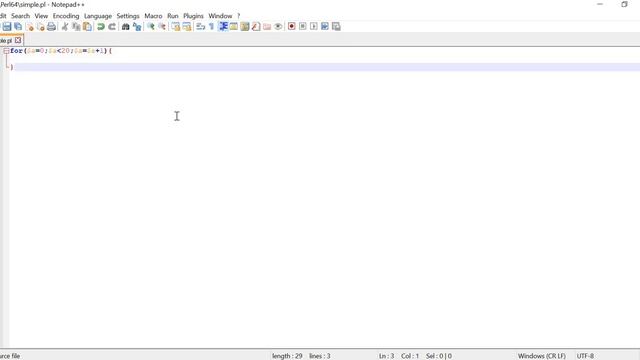
Task: Open the Macro menu
Action: [x=153, y=16]
